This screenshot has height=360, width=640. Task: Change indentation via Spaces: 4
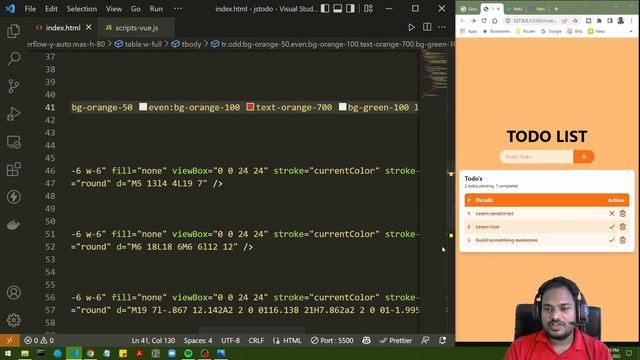tap(198, 340)
